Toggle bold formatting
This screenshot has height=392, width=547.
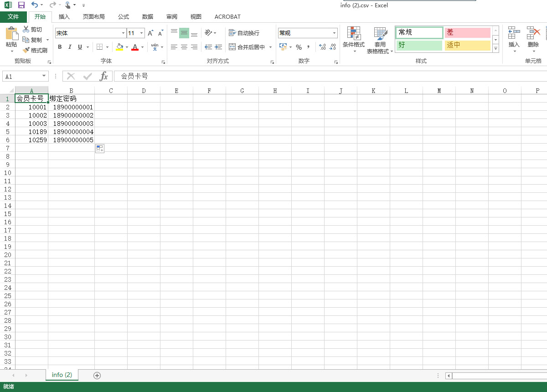click(x=60, y=47)
